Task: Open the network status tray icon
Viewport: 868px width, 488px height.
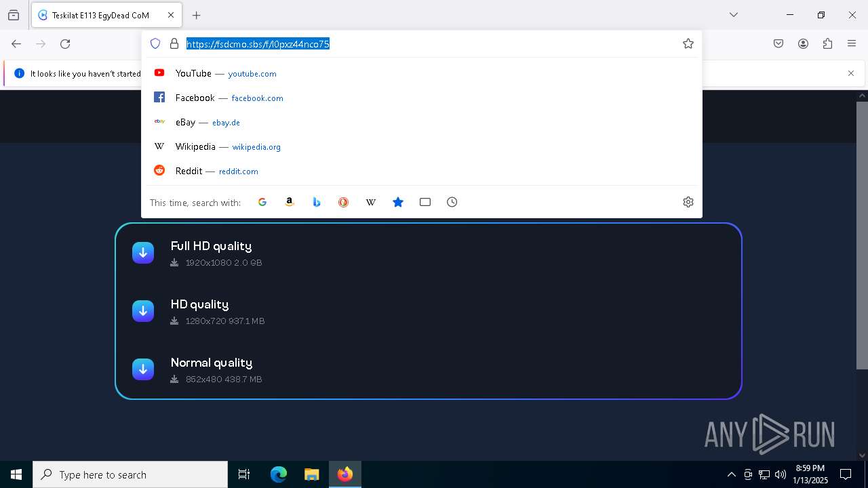Action: pyautogui.click(x=764, y=474)
